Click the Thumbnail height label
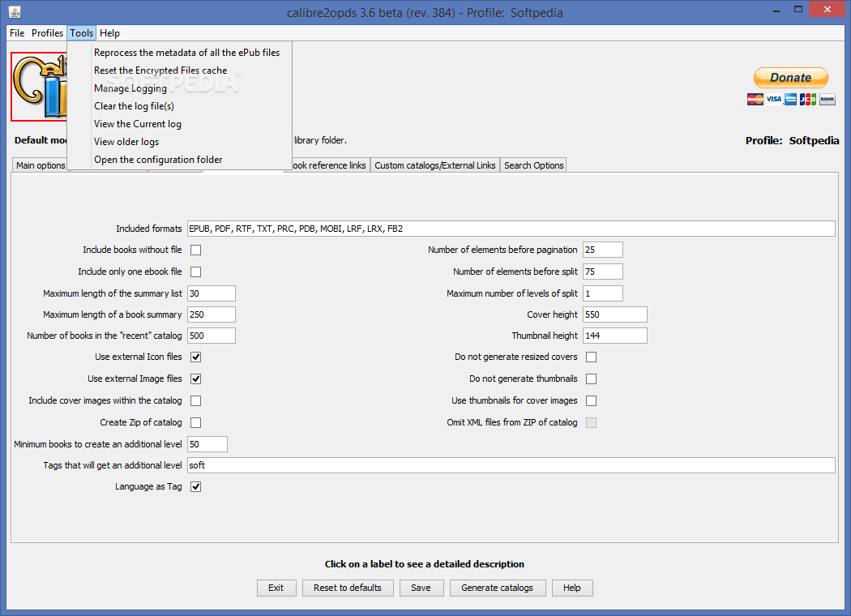The image size is (851, 616). point(545,336)
